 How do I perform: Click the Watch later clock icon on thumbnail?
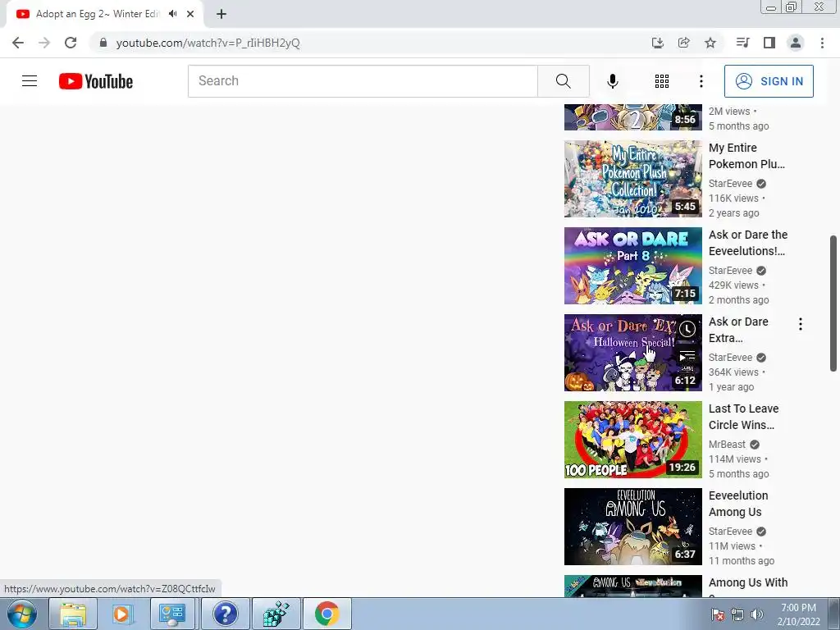pyautogui.click(x=687, y=329)
